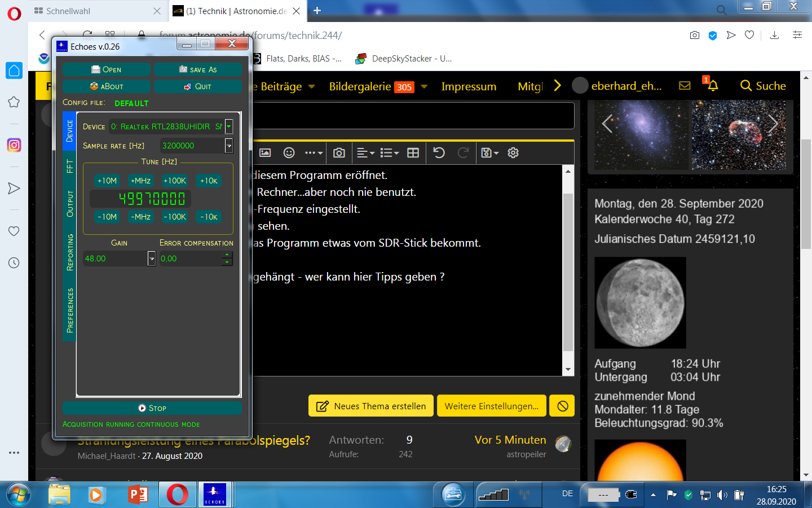
Task: Quit the Echoes application
Action: (198, 86)
